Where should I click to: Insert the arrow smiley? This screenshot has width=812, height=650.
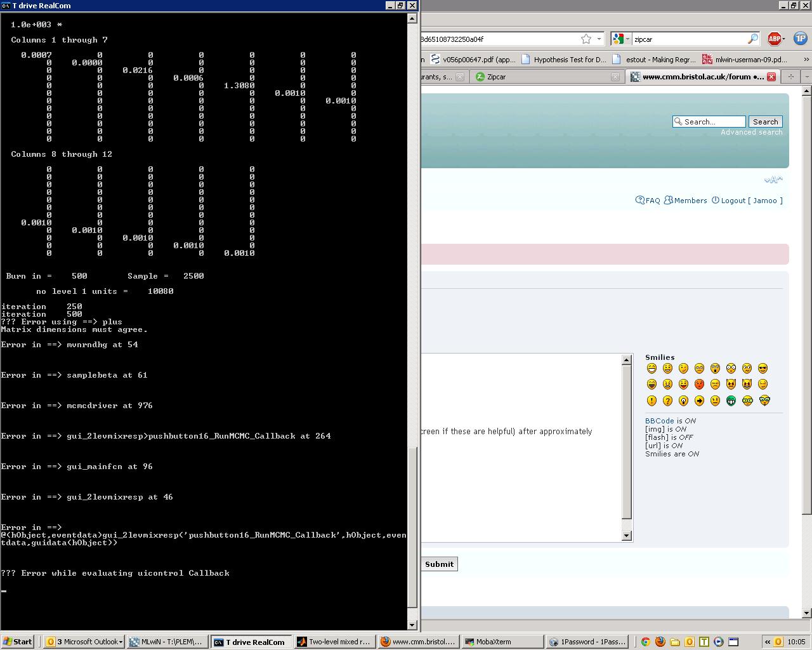[699, 401]
